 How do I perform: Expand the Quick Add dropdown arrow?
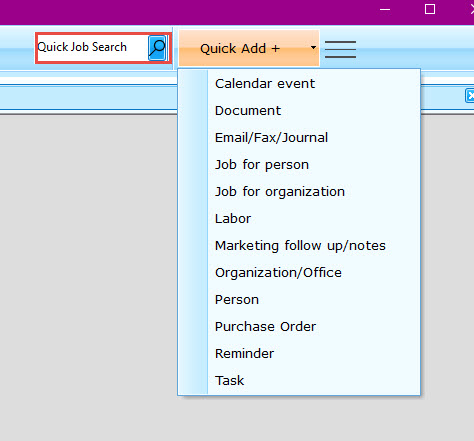pos(313,48)
